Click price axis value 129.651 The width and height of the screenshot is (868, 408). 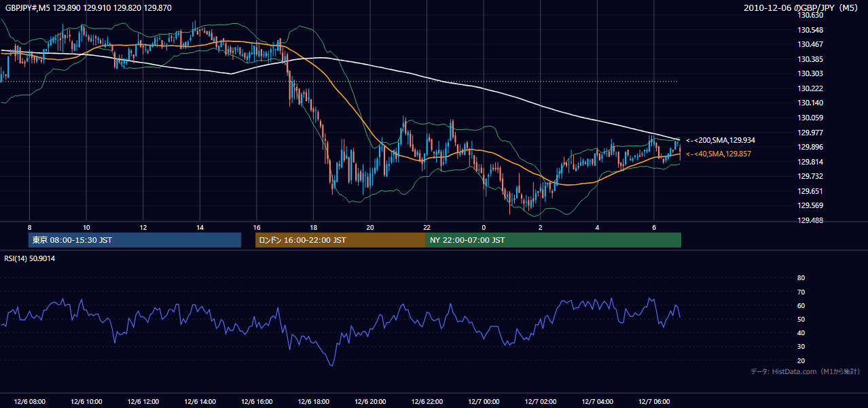click(x=810, y=191)
